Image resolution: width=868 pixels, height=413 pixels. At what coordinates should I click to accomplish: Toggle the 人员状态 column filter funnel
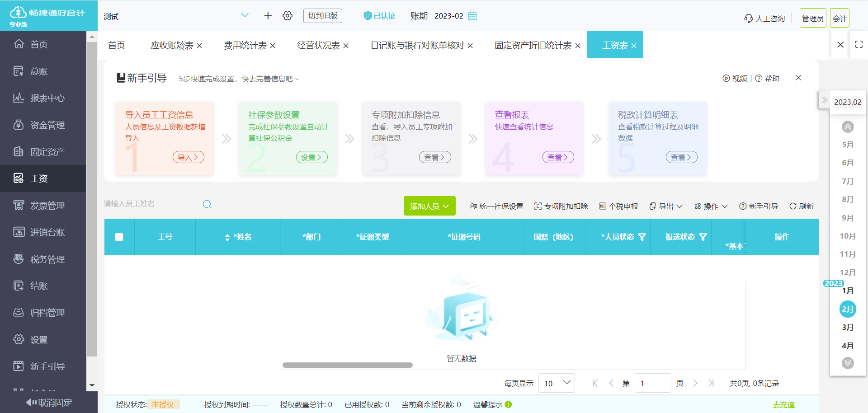pos(642,237)
